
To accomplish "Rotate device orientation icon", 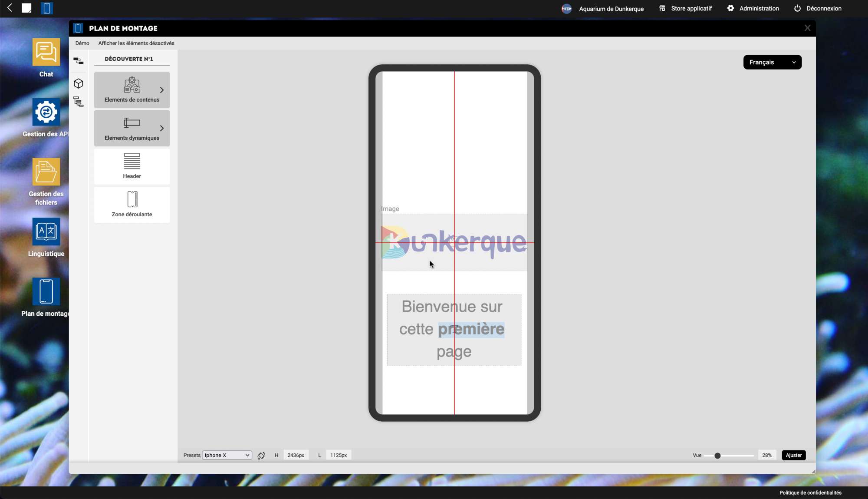I will point(261,455).
